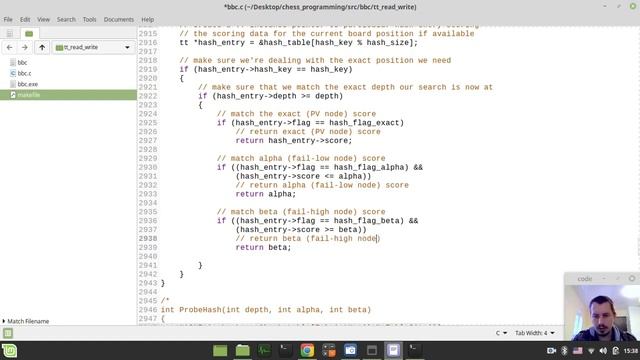Switch to the file browser side panel tab
This screenshot has width=640, height=360.
29,33
